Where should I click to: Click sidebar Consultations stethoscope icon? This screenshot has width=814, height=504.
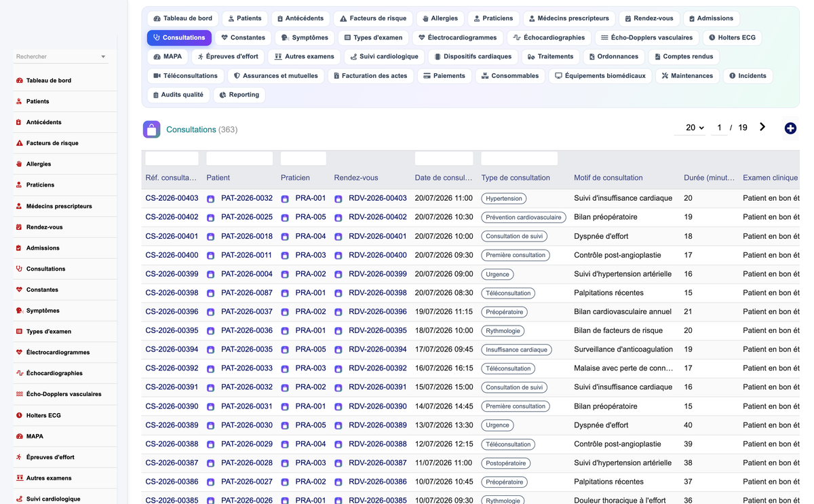click(19, 269)
